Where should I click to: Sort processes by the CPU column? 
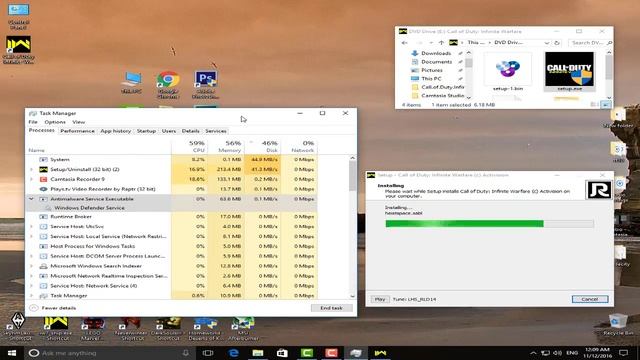[189, 146]
